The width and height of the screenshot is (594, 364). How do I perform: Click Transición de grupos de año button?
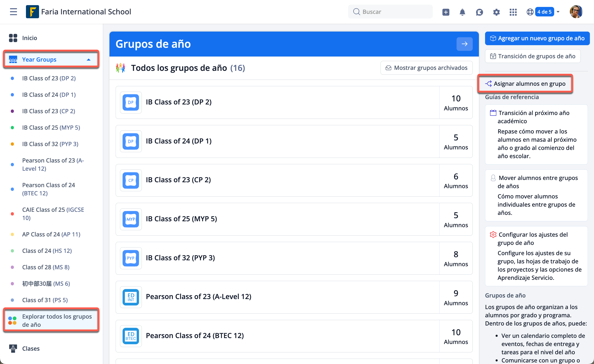533,56
